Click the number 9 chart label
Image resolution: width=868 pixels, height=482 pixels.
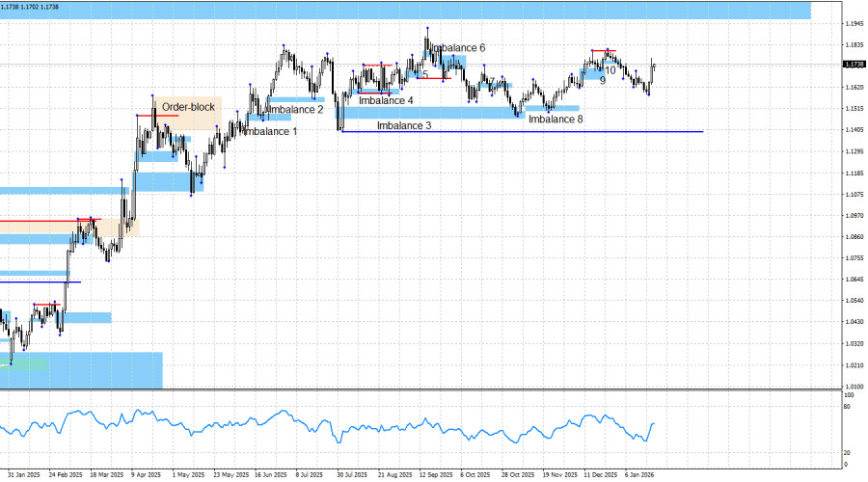(x=603, y=80)
